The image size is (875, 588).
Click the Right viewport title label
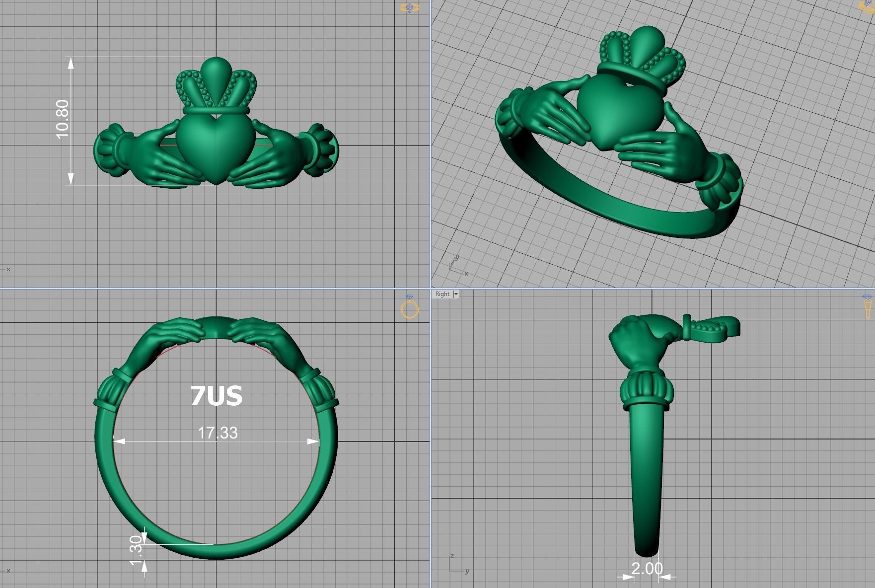pyautogui.click(x=442, y=294)
